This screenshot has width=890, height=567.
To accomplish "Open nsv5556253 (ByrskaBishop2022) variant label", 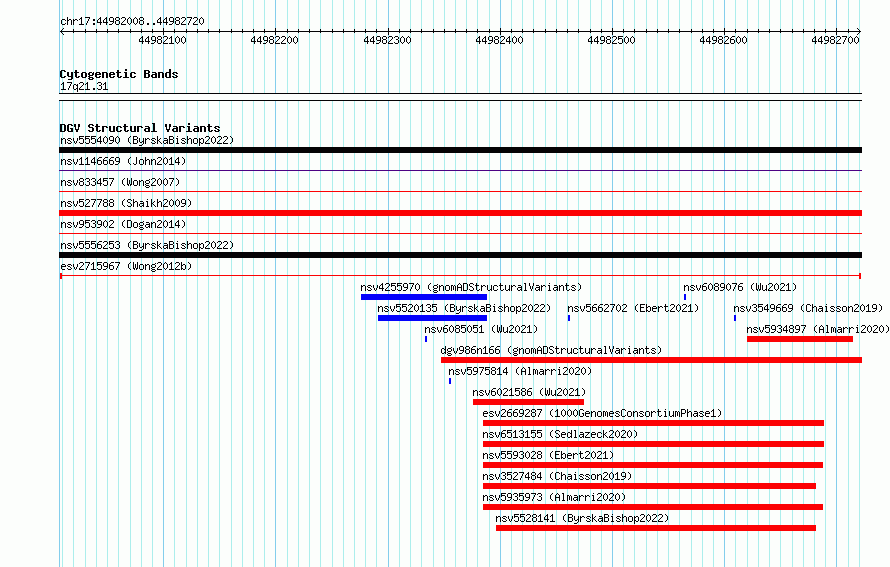I will (x=147, y=245).
